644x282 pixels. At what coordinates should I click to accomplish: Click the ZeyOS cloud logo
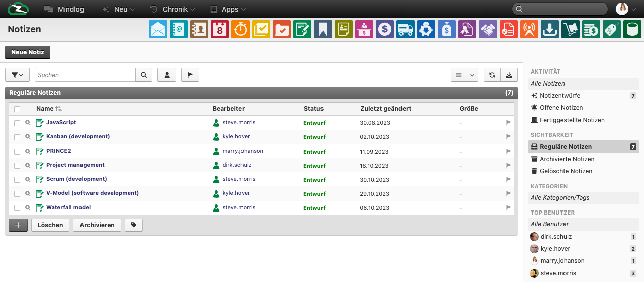18,9
